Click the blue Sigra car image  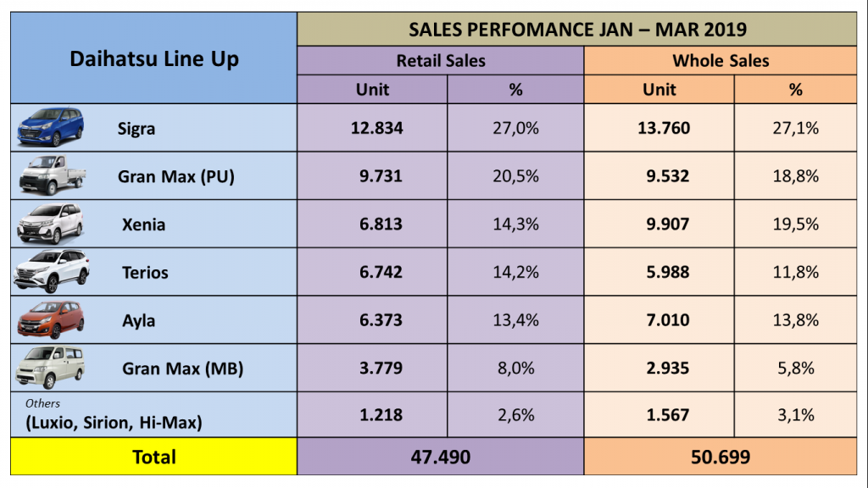click(51, 128)
